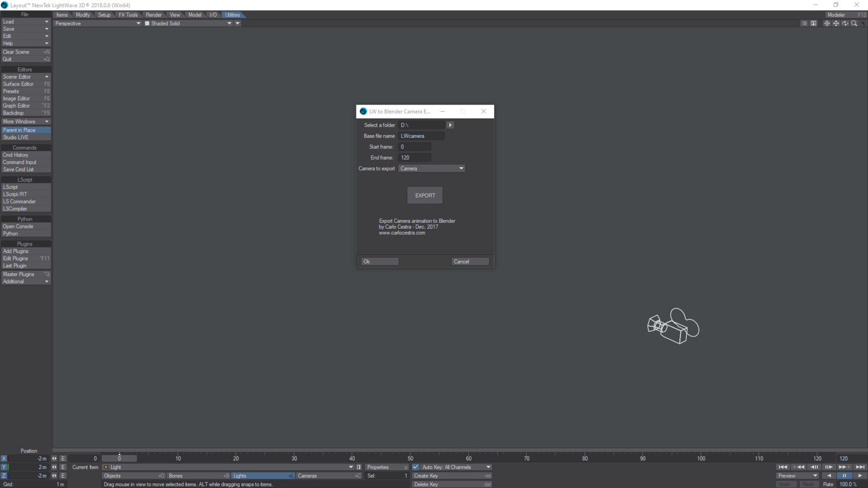
Task: Click the timeline frame slider handle
Action: point(119,458)
